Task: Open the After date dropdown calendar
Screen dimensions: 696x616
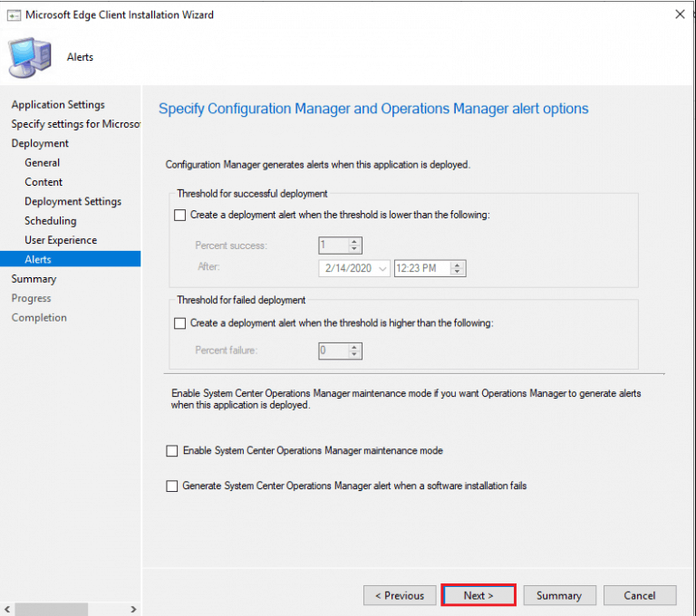Action: (381, 268)
